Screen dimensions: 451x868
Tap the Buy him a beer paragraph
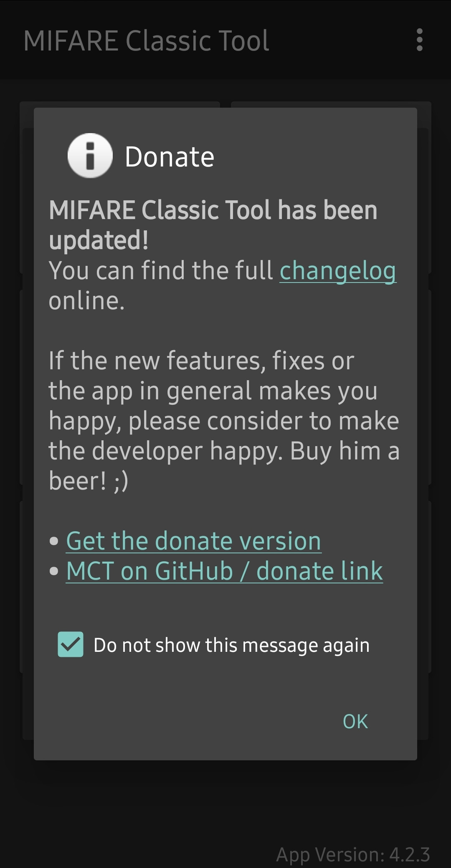pyautogui.click(x=224, y=421)
